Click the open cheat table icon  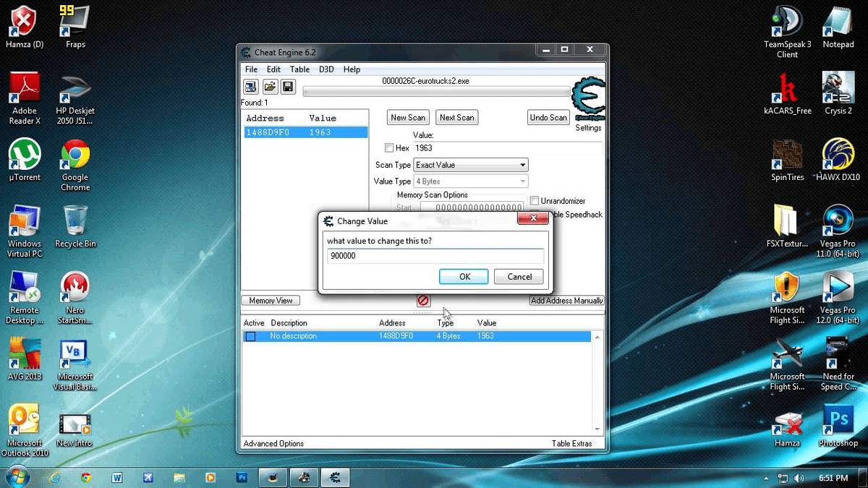tap(269, 86)
